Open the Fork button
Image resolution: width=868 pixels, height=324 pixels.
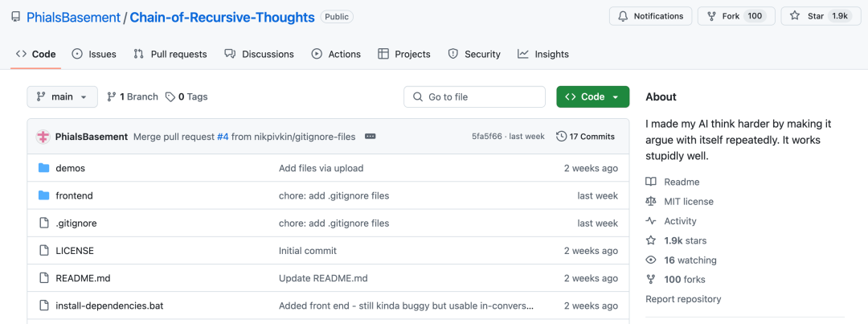pyautogui.click(x=735, y=16)
